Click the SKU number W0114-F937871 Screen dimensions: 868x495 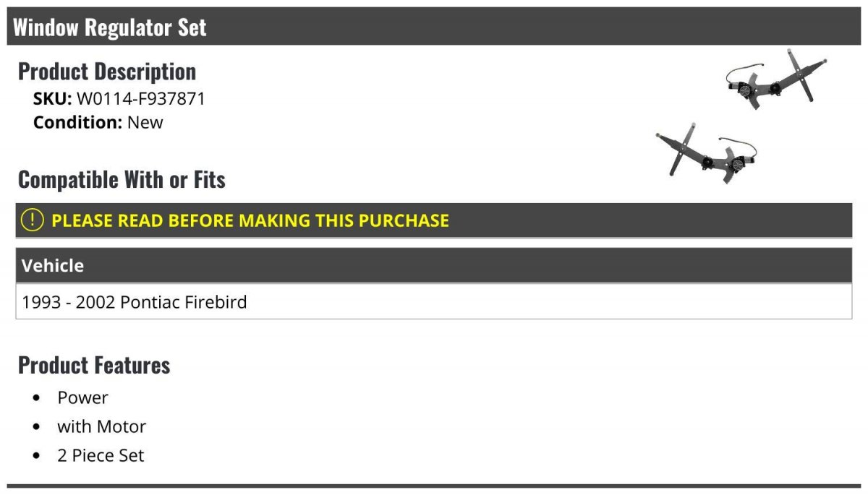pos(141,99)
